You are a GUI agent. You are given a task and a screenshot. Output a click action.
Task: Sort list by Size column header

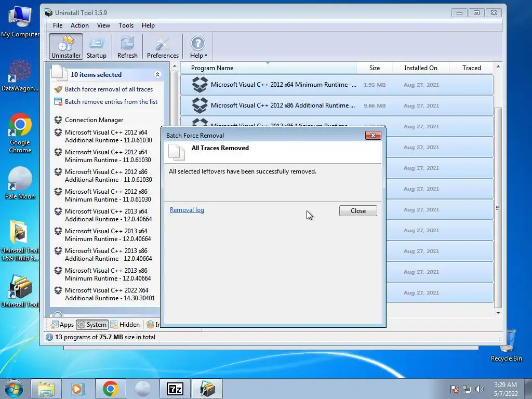tap(374, 68)
